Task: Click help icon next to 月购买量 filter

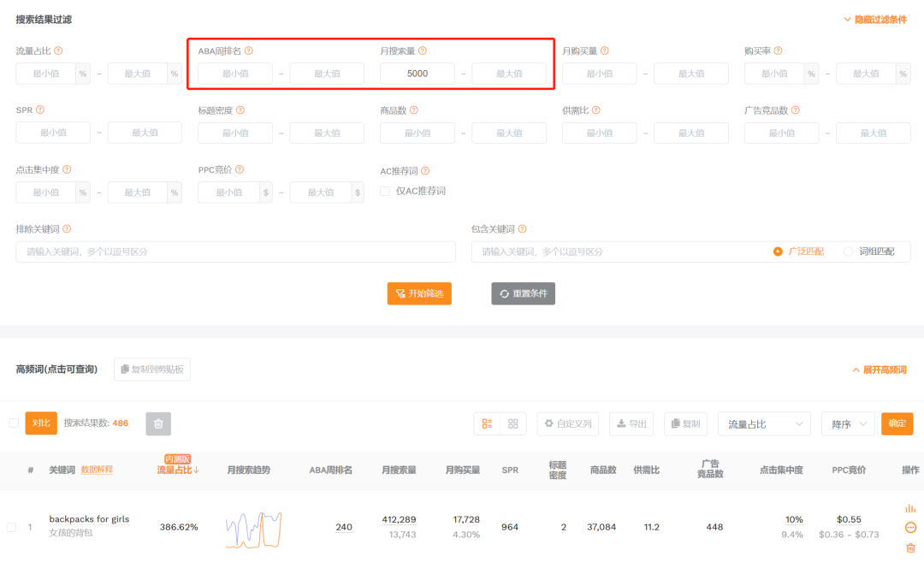Action: click(605, 50)
